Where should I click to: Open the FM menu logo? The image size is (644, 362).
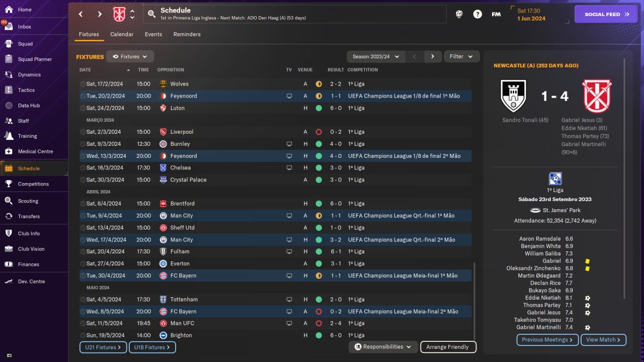pos(496,14)
